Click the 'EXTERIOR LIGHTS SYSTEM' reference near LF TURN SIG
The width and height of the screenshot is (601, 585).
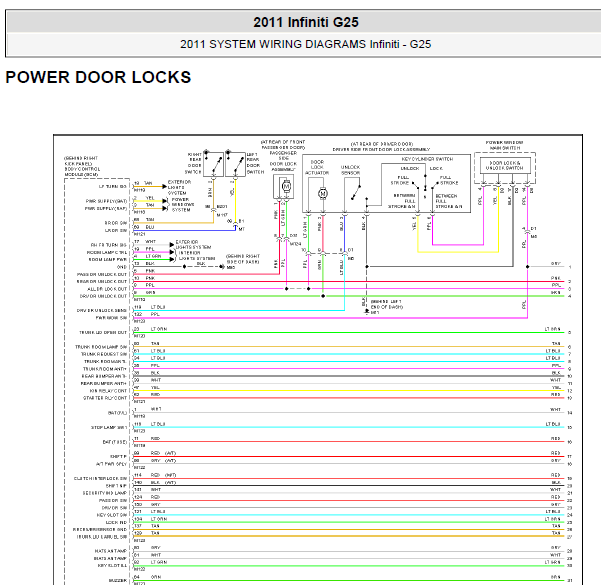click(179, 187)
